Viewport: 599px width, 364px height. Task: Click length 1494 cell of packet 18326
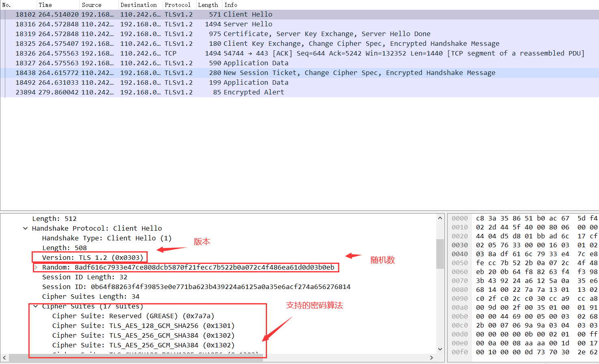[213, 54]
